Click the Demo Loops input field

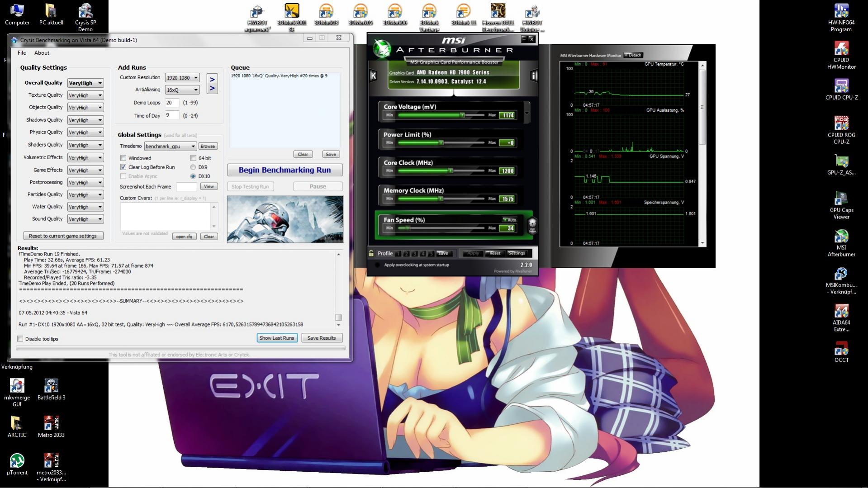coord(172,103)
